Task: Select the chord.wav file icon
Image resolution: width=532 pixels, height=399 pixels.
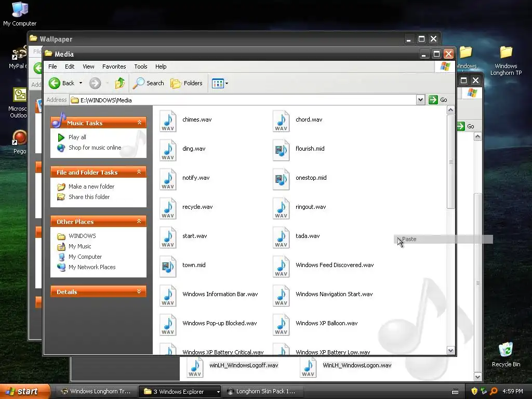Action: tap(281, 121)
